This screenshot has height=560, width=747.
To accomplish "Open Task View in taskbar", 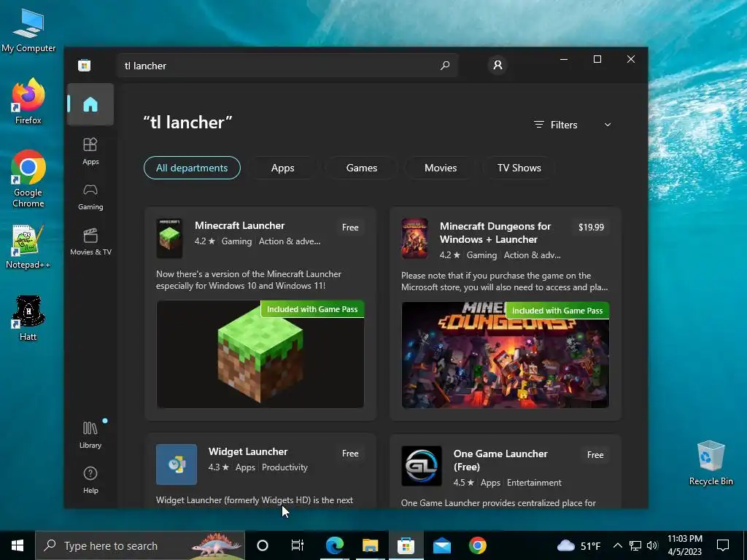I will tap(298, 545).
